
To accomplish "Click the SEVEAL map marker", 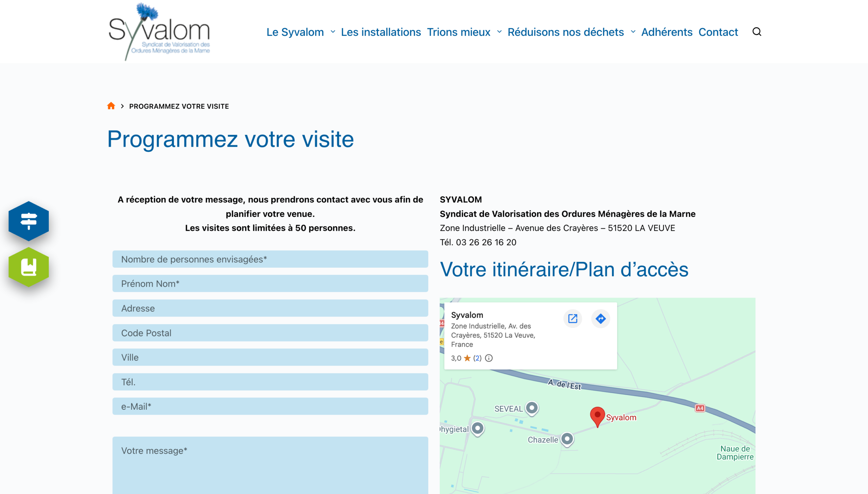I will tap(532, 408).
